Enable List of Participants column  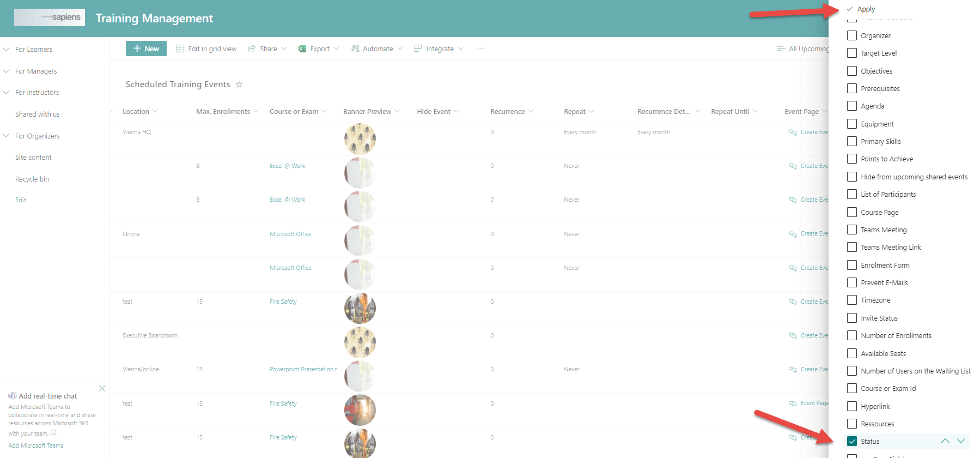tap(852, 194)
